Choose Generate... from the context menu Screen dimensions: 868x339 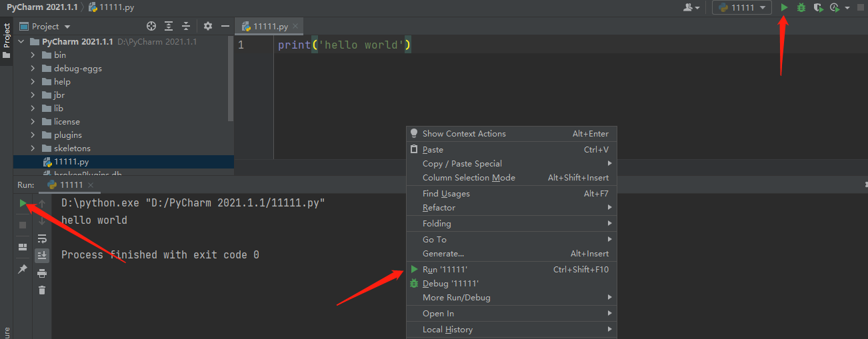(512, 254)
